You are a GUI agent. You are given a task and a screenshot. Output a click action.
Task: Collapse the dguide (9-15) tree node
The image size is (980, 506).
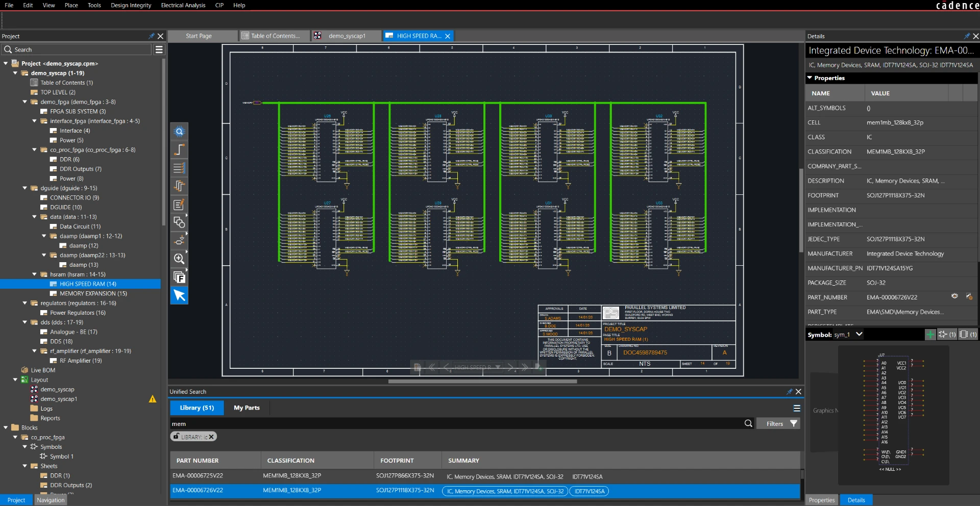(x=24, y=188)
